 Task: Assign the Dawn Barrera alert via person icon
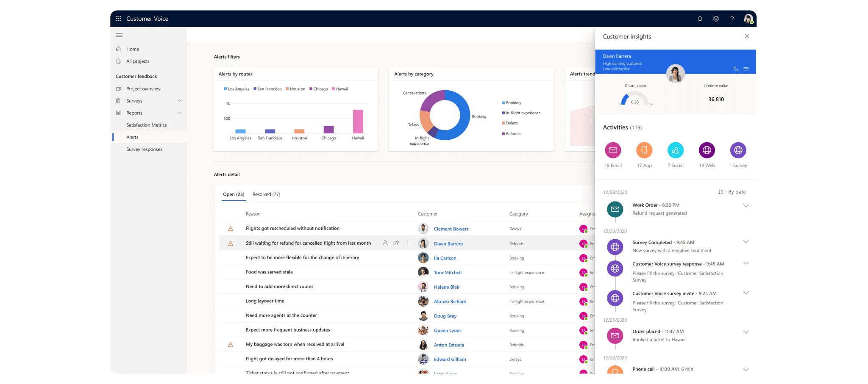click(x=385, y=243)
